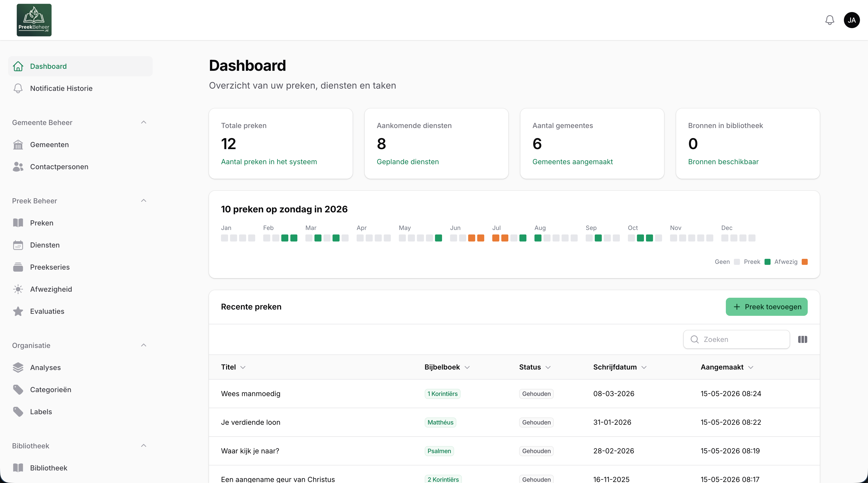
Task: Click green Preek legend swatch
Action: 768,262
